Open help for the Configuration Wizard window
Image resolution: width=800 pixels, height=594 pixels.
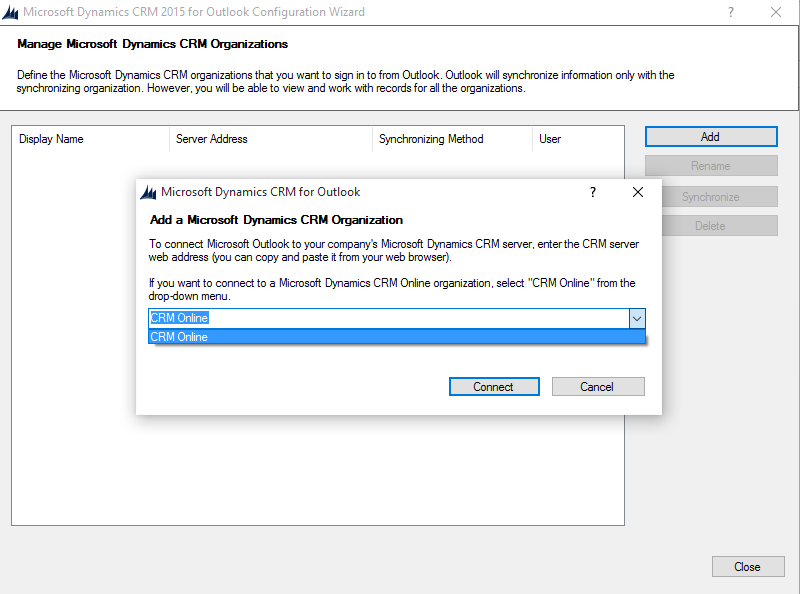[x=731, y=12]
